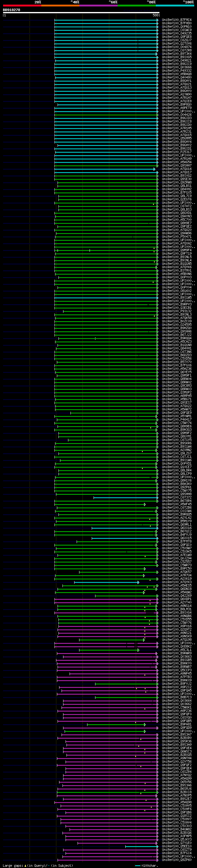The width and height of the screenshot is (197, 868).
Task: Select the UniRef100_Q9ZP60 label
Action: tap(177, 860)
